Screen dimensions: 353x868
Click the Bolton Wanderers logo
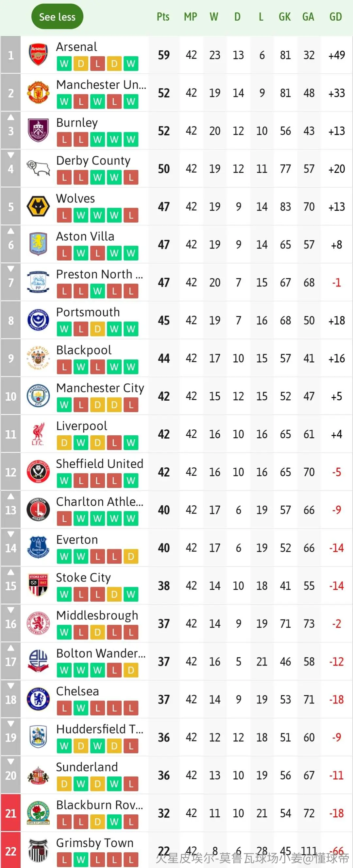38,661
